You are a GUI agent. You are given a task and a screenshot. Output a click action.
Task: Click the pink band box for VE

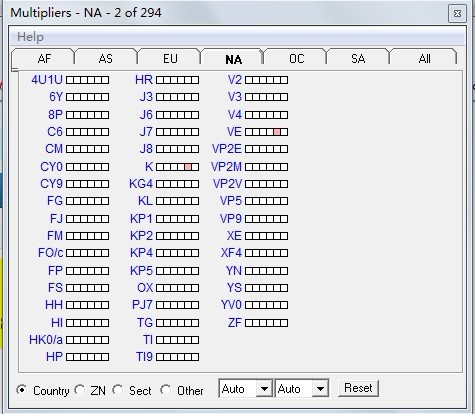coord(277,132)
